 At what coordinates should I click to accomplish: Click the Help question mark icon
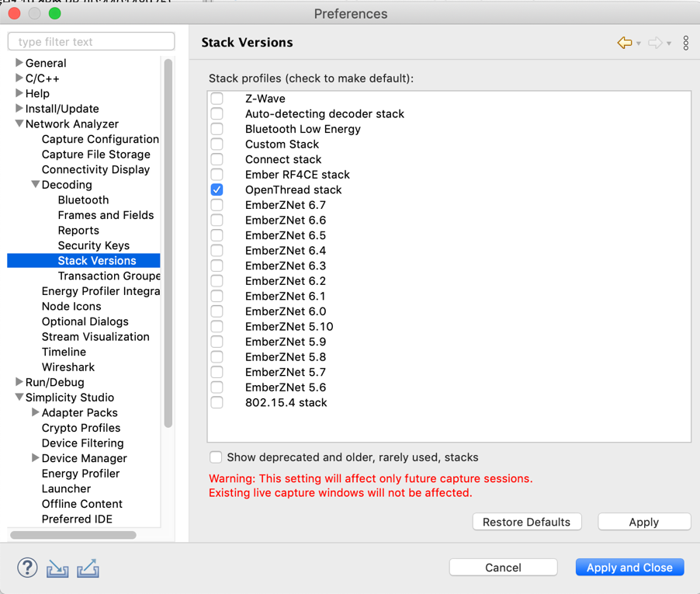coord(26,568)
